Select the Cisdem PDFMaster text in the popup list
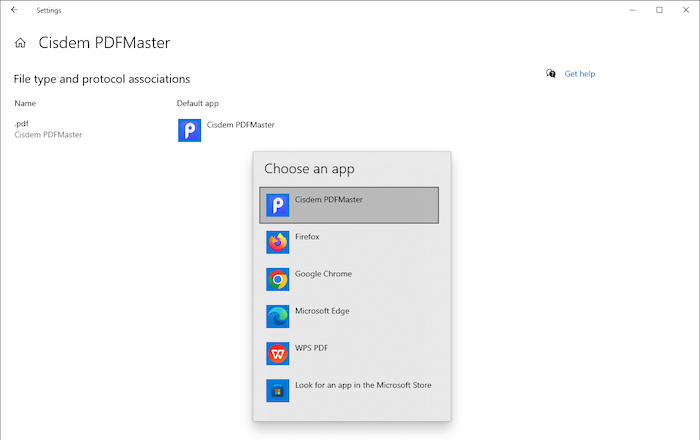The image size is (700, 440). [x=328, y=200]
